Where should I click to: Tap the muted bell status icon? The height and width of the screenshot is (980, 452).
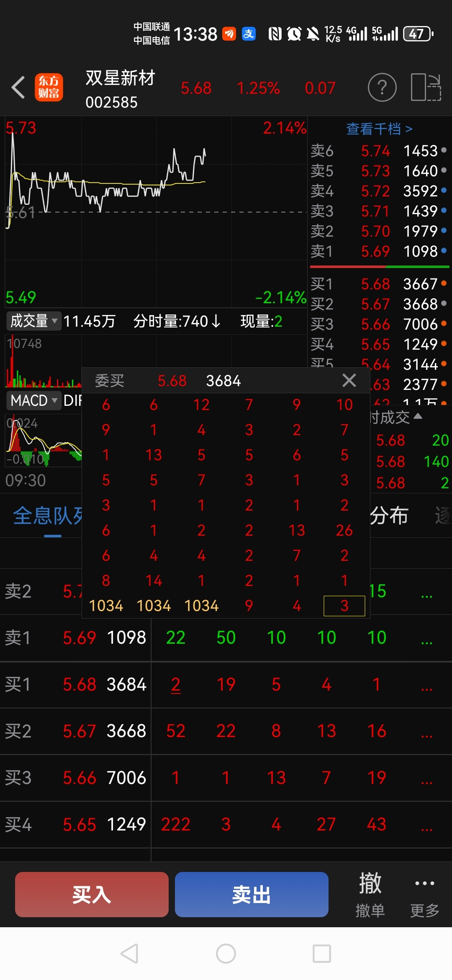pyautogui.click(x=313, y=34)
